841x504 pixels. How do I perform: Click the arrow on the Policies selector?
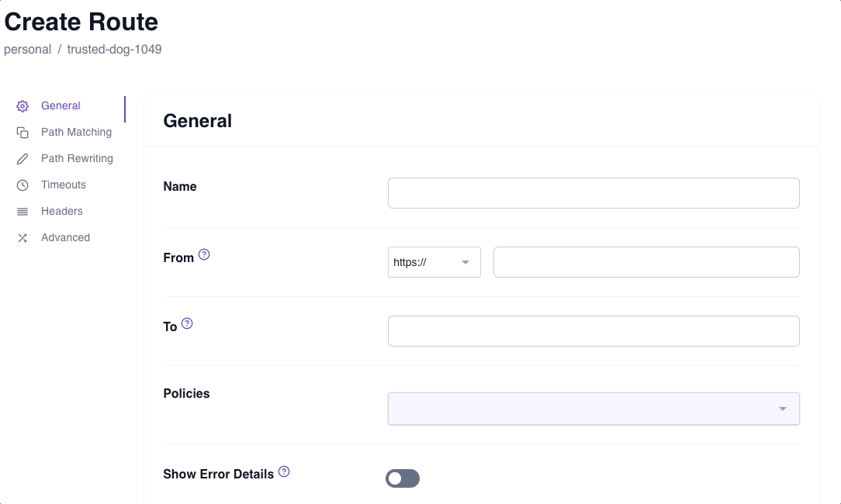point(783,409)
